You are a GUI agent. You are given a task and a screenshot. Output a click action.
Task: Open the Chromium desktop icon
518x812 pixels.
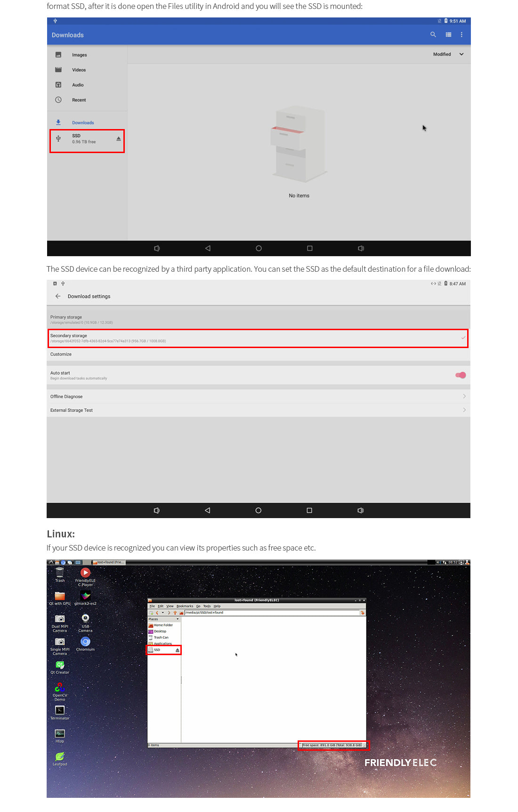85,643
